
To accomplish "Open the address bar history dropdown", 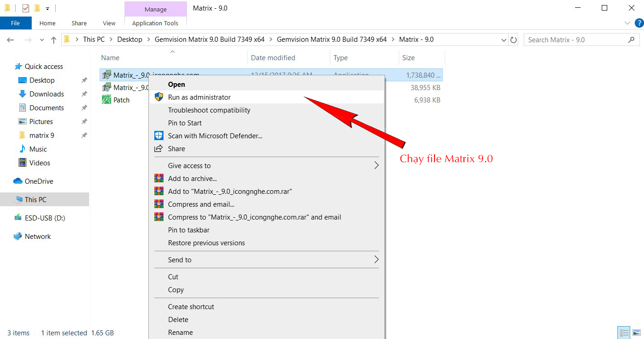I will (503, 40).
